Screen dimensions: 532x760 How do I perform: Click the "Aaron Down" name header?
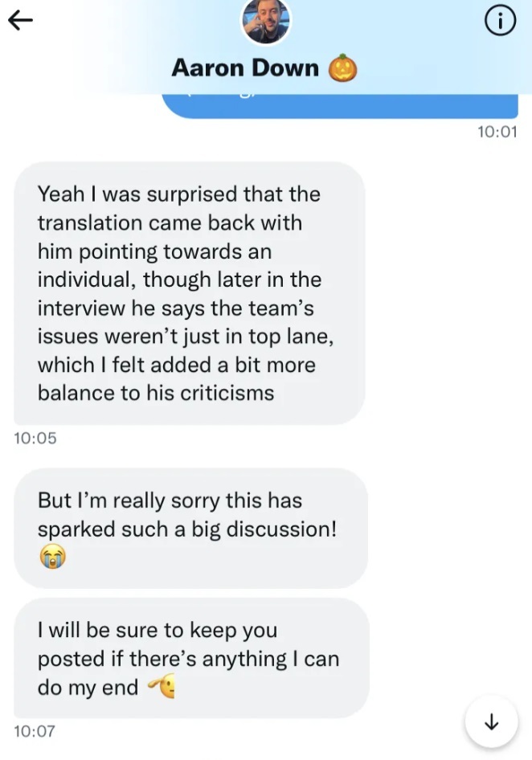tap(245, 68)
